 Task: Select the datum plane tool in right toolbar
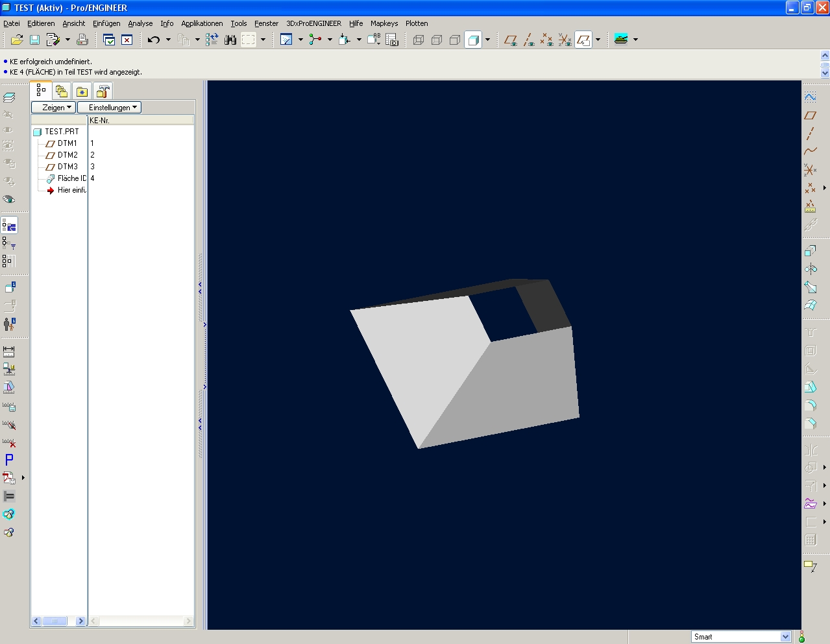coord(811,115)
